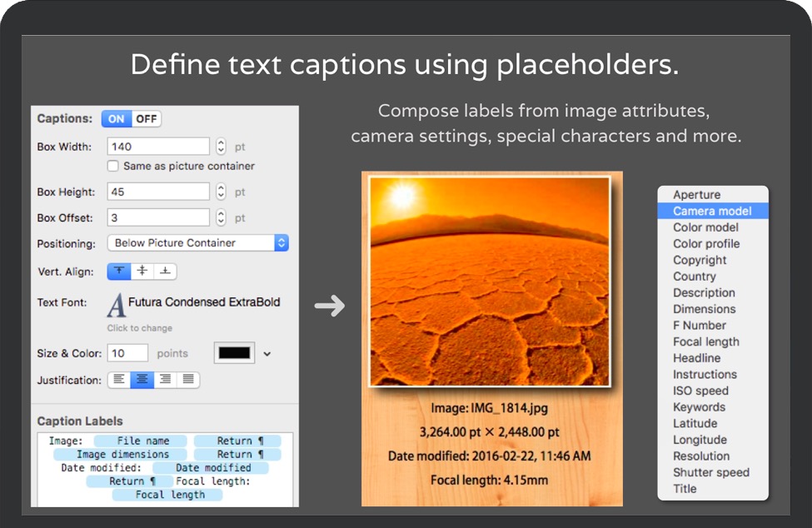Click 'Date modified:' plain text label in Caption Labels
812x528 pixels.
(101, 468)
